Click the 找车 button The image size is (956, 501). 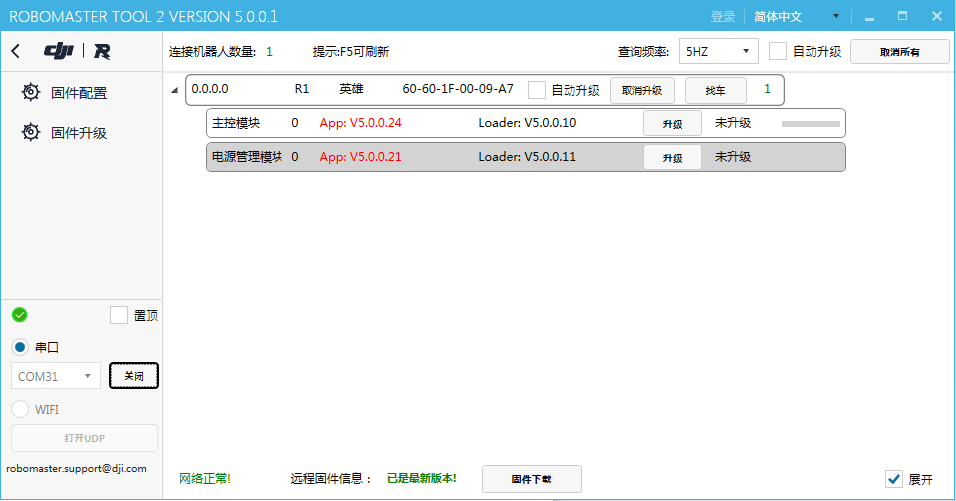[x=716, y=90]
